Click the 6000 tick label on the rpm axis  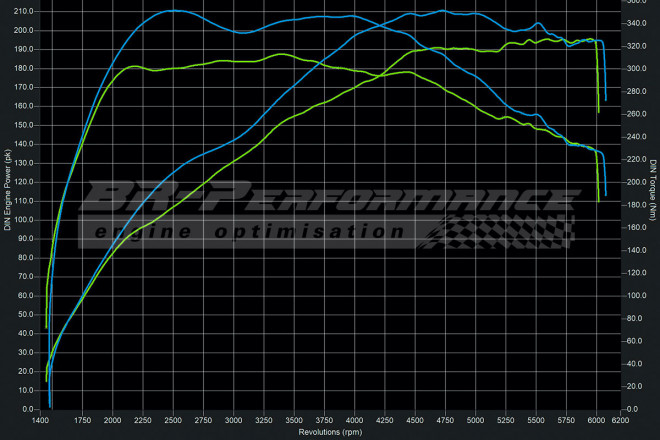[597, 423]
